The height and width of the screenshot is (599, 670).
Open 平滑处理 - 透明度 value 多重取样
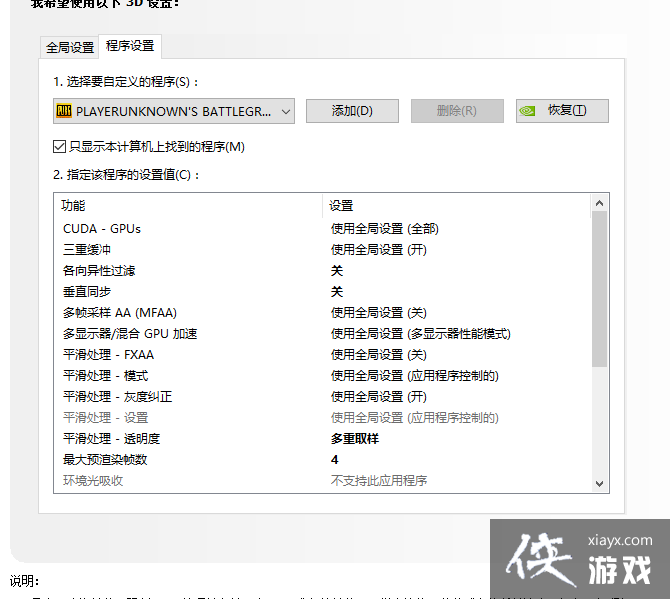click(355, 439)
